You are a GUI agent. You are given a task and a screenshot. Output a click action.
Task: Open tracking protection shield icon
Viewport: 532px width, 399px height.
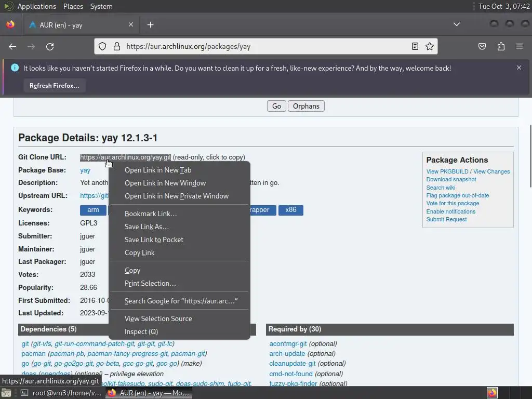102,46
